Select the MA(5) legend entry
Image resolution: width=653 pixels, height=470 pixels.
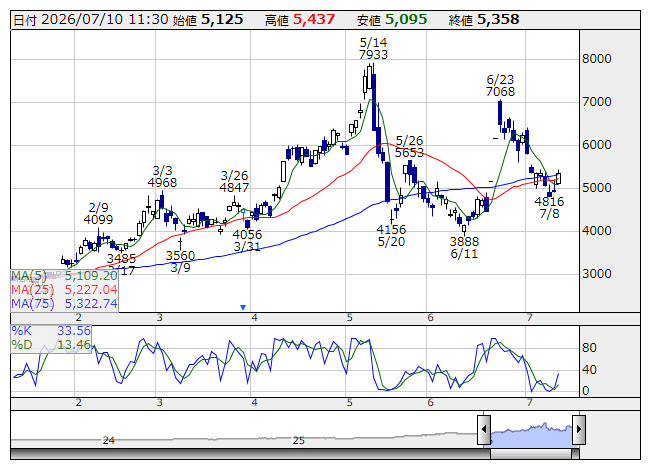(x=64, y=276)
